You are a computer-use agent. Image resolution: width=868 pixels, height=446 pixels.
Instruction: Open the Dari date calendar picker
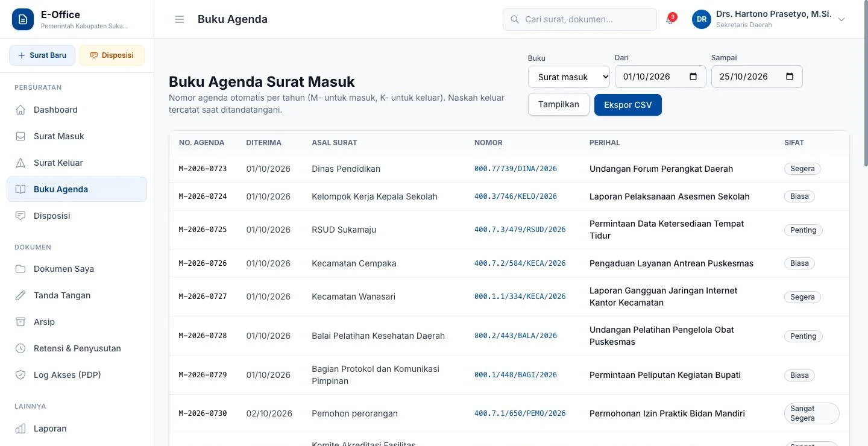tap(693, 77)
